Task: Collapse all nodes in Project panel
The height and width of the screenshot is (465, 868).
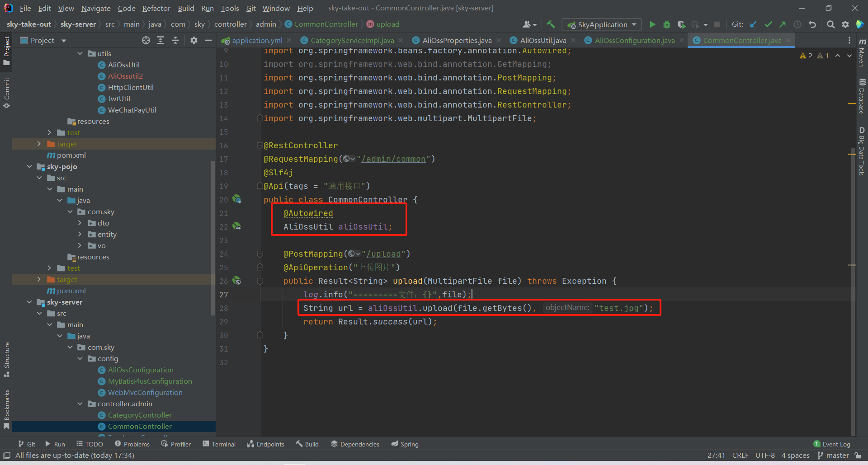Action: (x=175, y=41)
